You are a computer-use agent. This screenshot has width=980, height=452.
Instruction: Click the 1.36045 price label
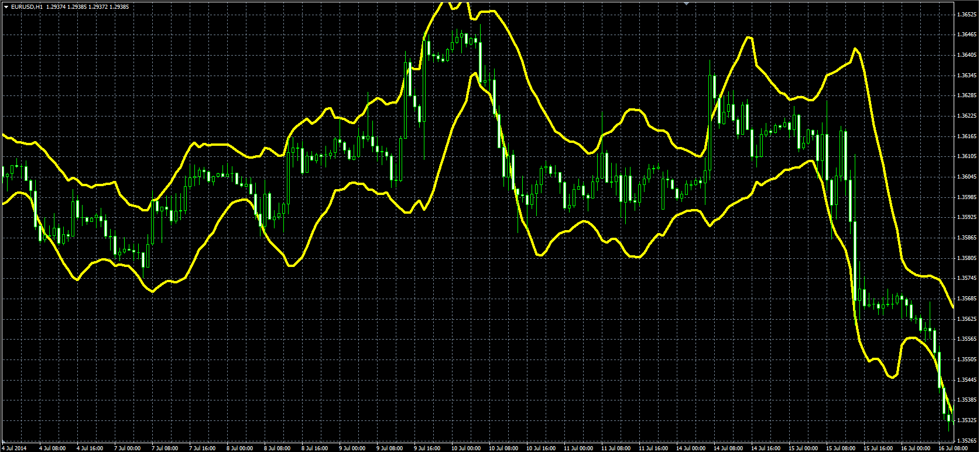(966, 177)
